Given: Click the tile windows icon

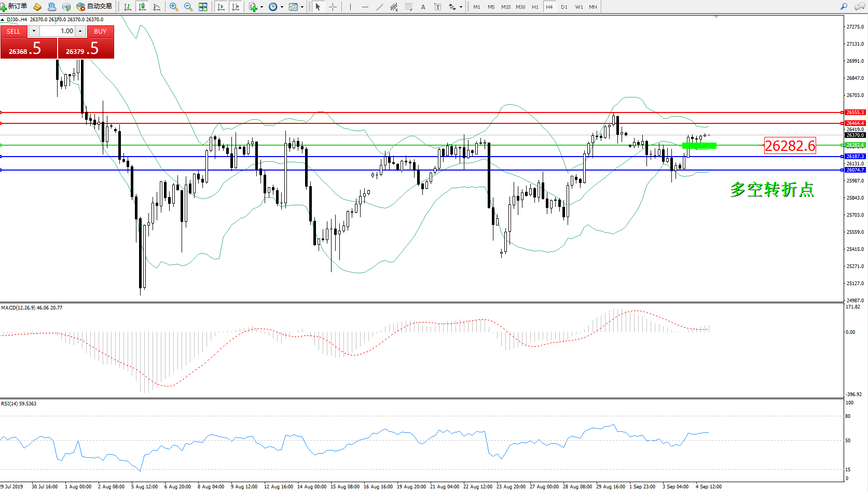Looking at the screenshot, I should [x=203, y=7].
